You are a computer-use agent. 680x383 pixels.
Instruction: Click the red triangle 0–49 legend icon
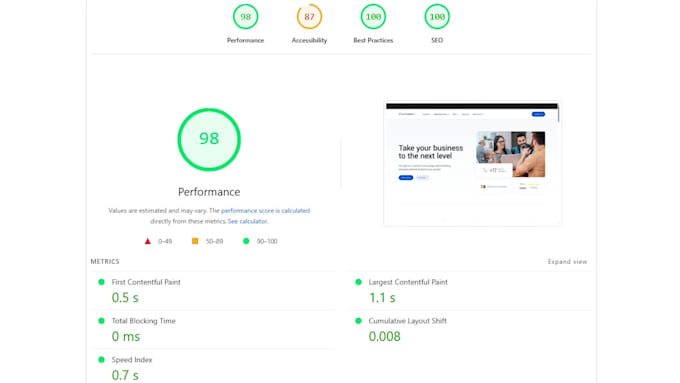pos(147,241)
